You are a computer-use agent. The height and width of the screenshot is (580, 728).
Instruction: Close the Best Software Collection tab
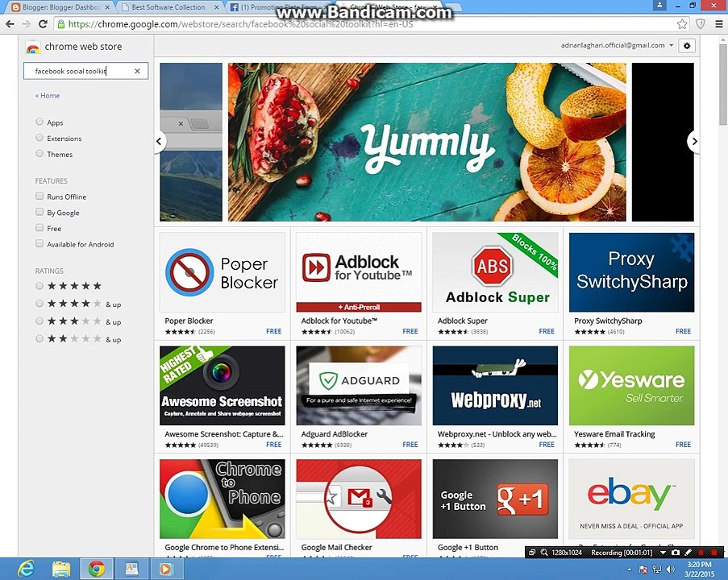217,7
